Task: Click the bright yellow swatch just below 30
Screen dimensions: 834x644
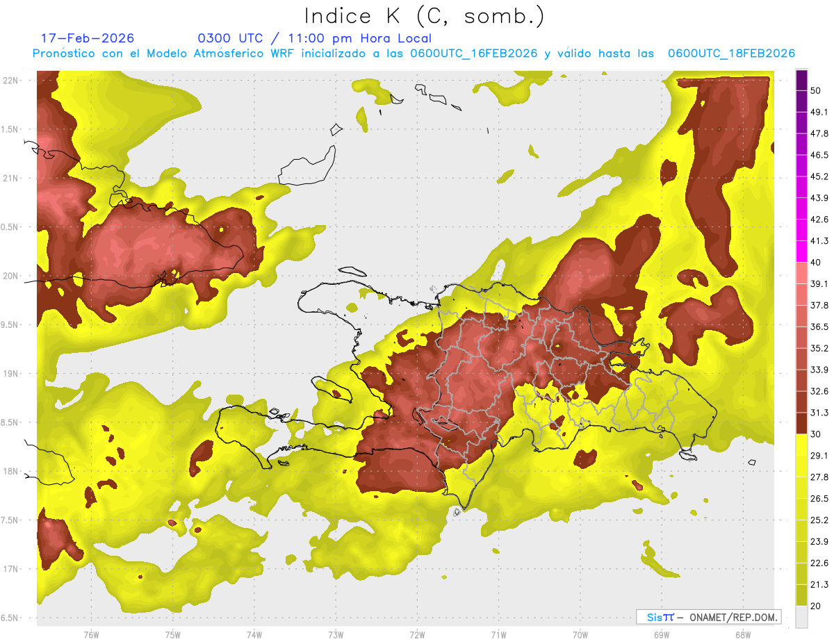Action: pos(801,445)
